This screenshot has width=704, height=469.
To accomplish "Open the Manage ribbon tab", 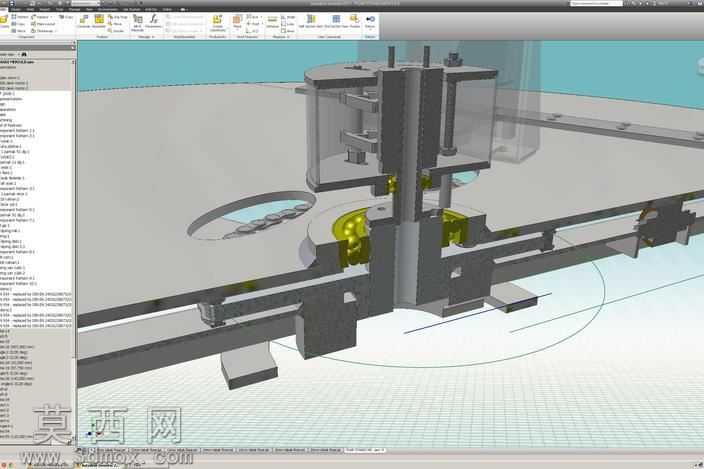I will (74, 9).
